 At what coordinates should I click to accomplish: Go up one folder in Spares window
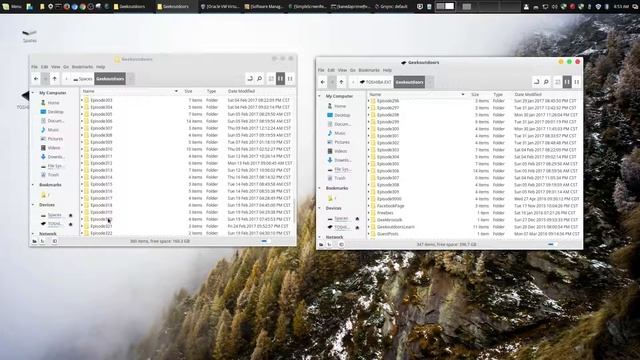coord(55,79)
